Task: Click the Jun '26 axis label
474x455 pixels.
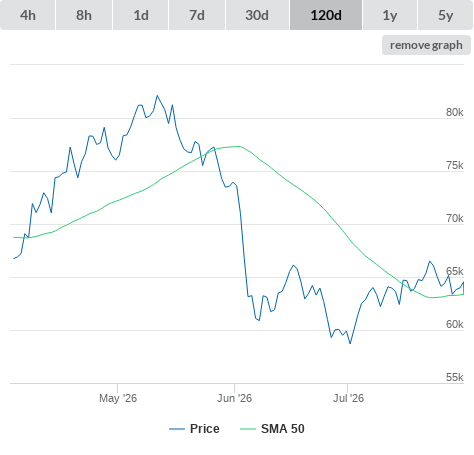Action: pyautogui.click(x=235, y=398)
